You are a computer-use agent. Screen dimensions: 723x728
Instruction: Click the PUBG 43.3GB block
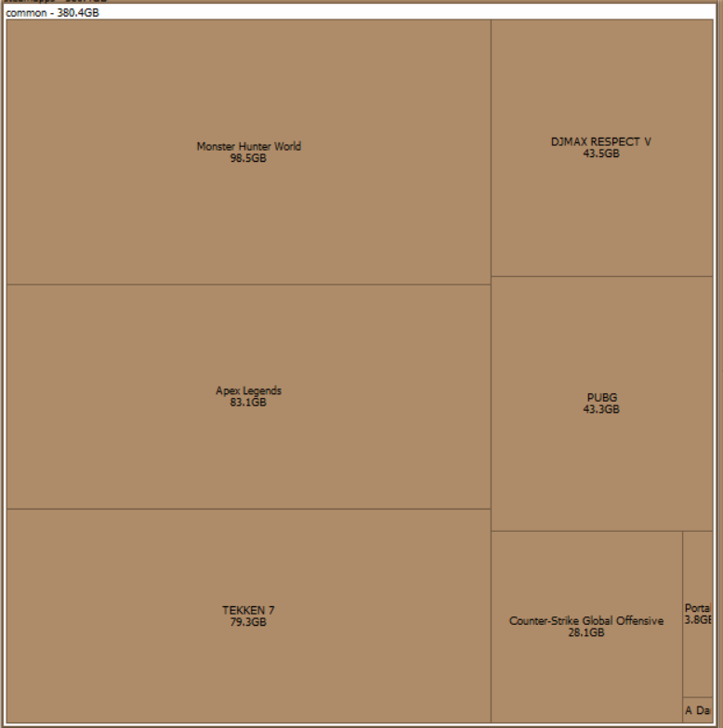pos(602,404)
